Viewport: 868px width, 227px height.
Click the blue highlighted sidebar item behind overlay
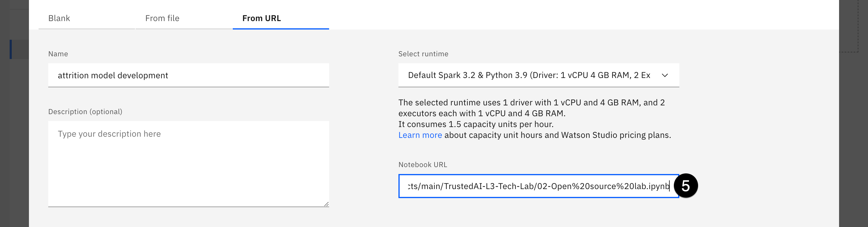(x=18, y=49)
